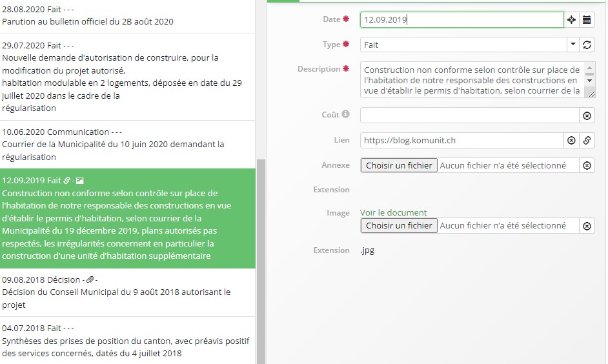Image resolution: width=608 pixels, height=364 pixels.
Task: Click the Image 'Aucun fichier n'a été sélectionné' text
Action: click(503, 226)
